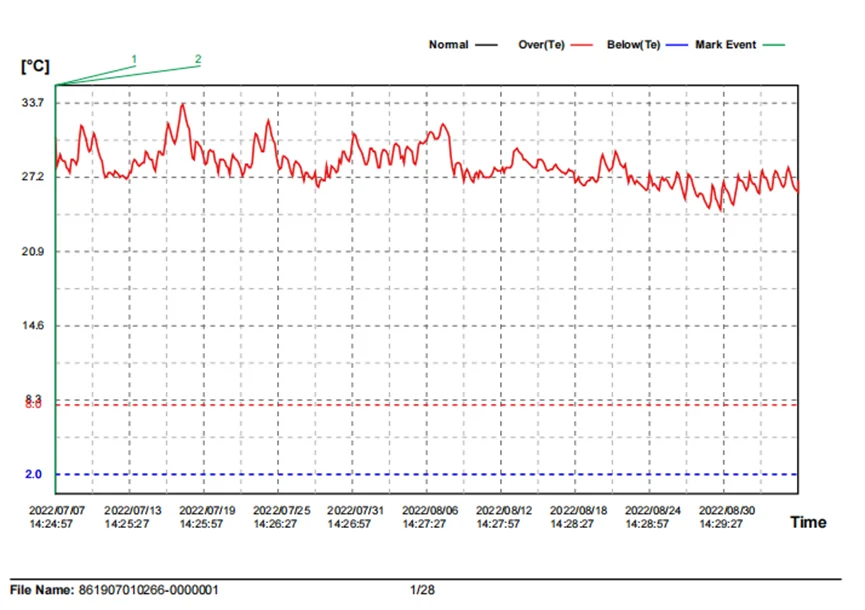
Task: Click the 2022/07/07 14:24:57 timestamp
Action: (58, 516)
